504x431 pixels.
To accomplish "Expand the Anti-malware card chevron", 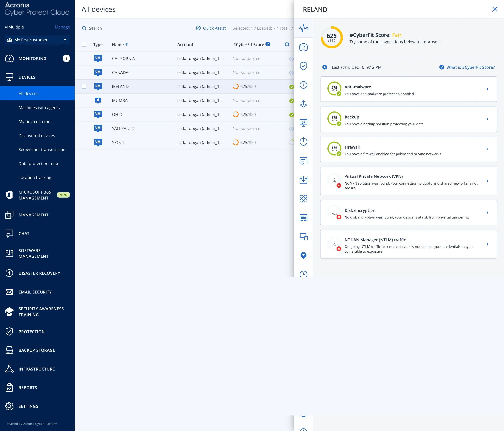I will [x=487, y=89].
